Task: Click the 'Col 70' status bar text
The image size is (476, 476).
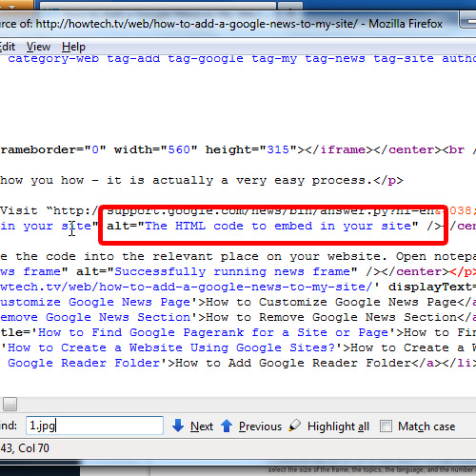Action: point(33,448)
